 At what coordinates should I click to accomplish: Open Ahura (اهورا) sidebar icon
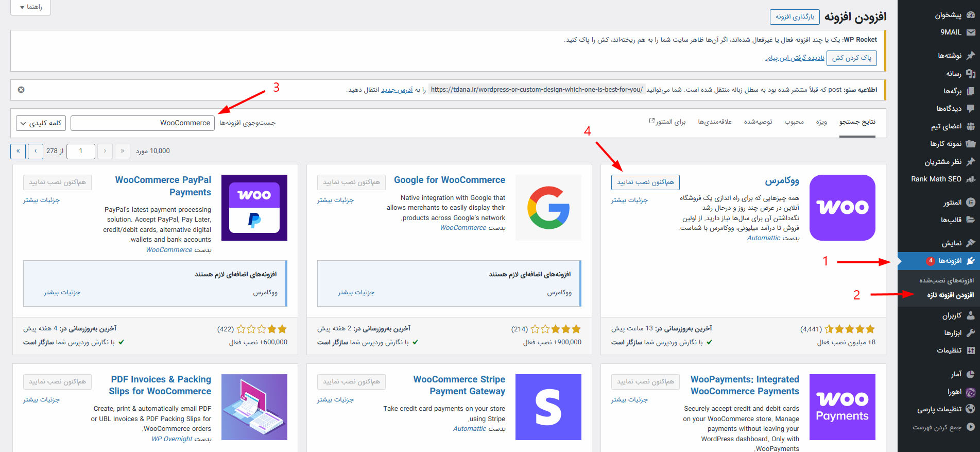(970, 392)
